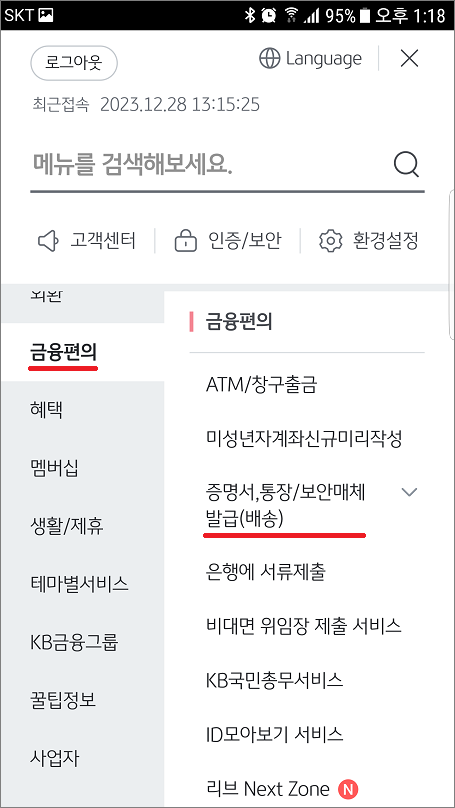The image size is (455, 808).
Task: Tap the 로그아웃 button
Action: tap(74, 63)
